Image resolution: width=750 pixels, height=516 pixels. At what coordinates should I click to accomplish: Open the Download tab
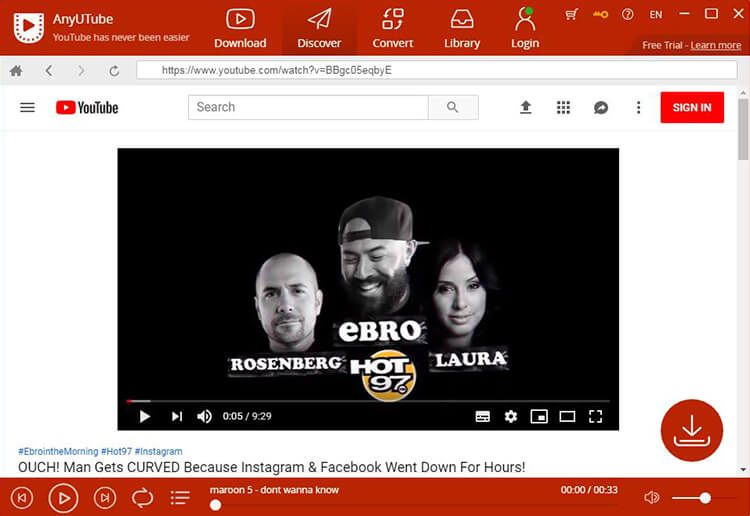pyautogui.click(x=240, y=29)
